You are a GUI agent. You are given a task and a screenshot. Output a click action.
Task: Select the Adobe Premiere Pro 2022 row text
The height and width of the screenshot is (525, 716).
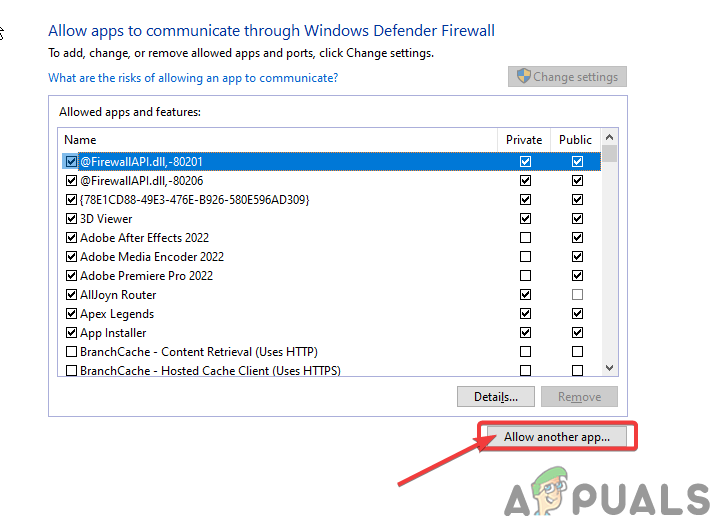[x=147, y=276]
